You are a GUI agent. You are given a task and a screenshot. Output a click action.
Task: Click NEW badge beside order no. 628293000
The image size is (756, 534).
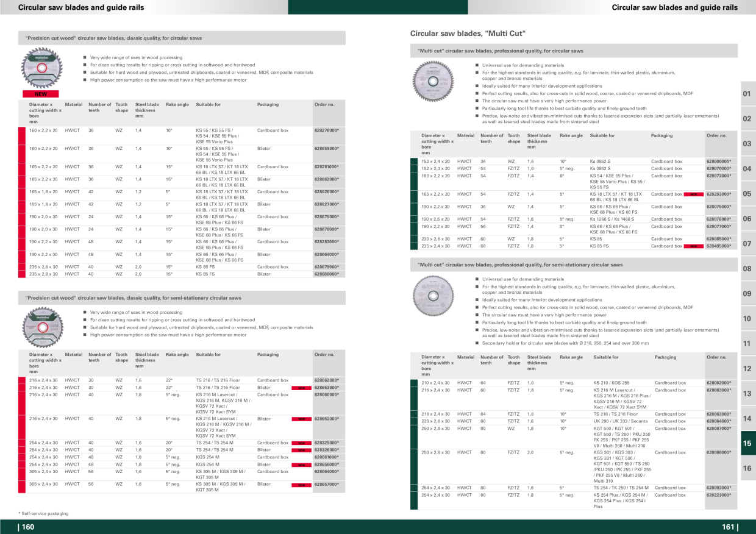point(693,194)
